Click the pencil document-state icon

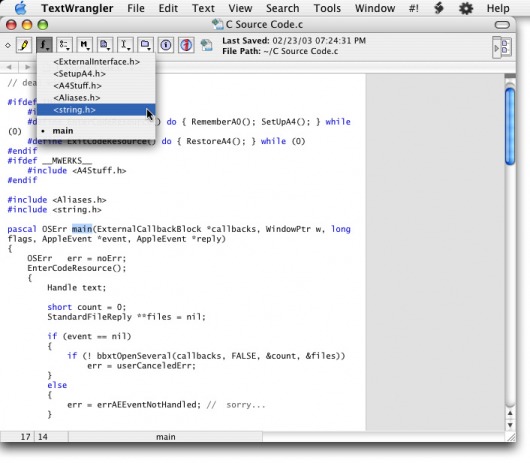[24, 45]
